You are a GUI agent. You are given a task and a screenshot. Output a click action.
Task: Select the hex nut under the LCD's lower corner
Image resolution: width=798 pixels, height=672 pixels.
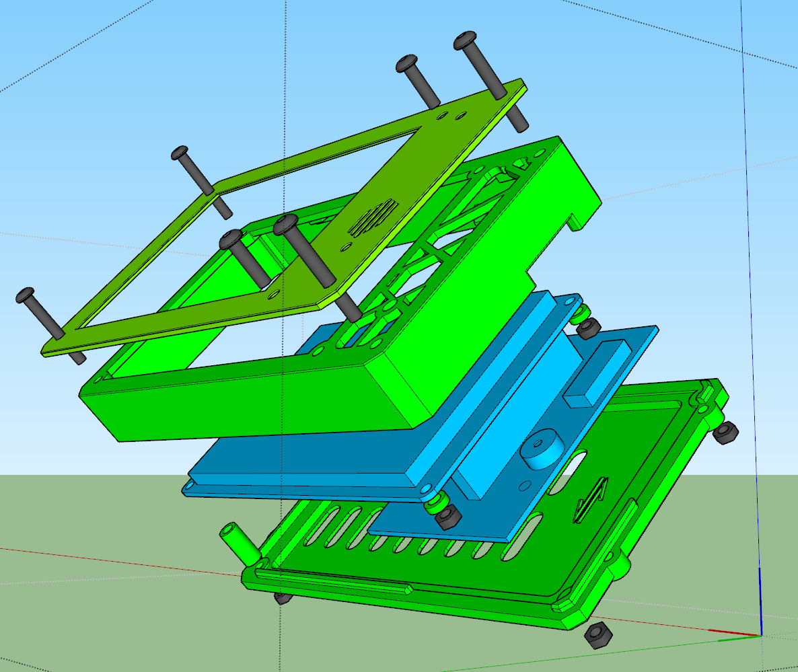[x=448, y=517]
